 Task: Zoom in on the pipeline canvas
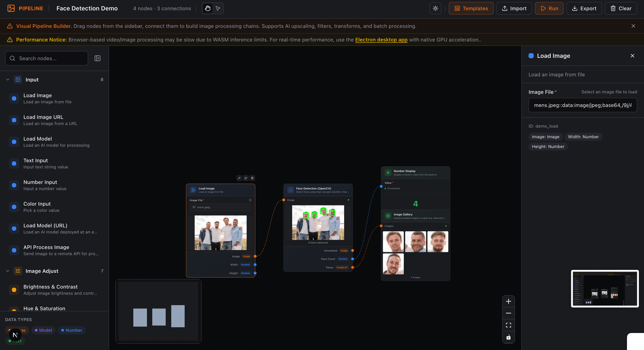[508, 301]
